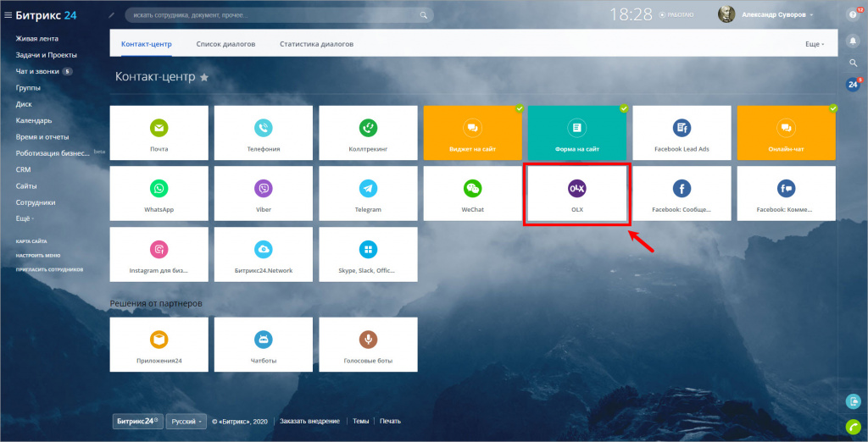
Task: Open the Виджет на сайт tile
Action: [473, 133]
